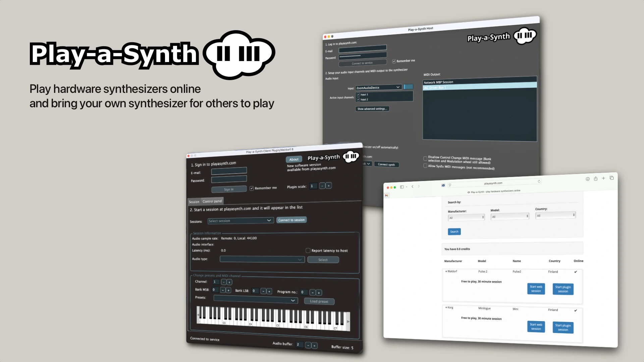This screenshot has height=362, width=644.
Task: Click the Play-a-Synth logo in the client plugin
Action: point(351,157)
